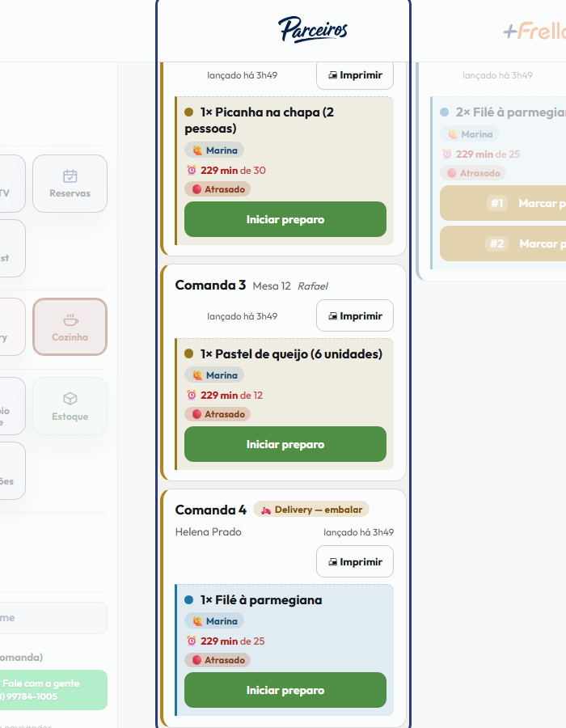566x728 pixels.
Task: Click the 1× Pastel de queijo title
Action: (x=291, y=353)
